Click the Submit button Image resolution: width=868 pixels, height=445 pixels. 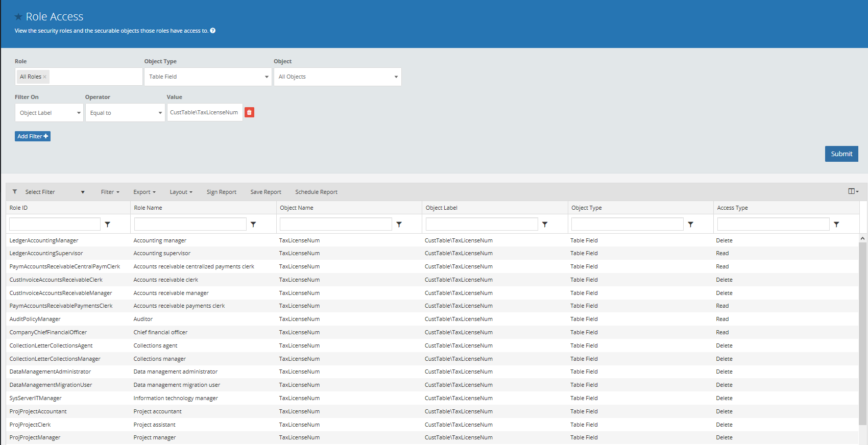pos(841,154)
